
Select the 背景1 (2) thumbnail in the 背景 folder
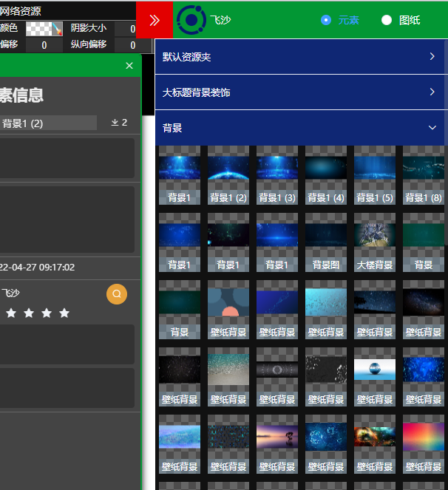pyautogui.click(x=228, y=175)
